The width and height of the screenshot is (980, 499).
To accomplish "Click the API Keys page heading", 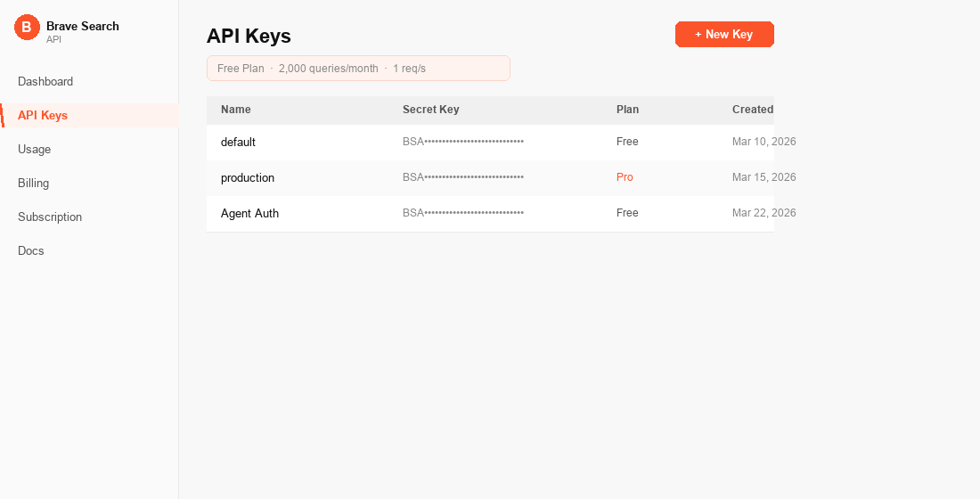I will [x=249, y=37].
